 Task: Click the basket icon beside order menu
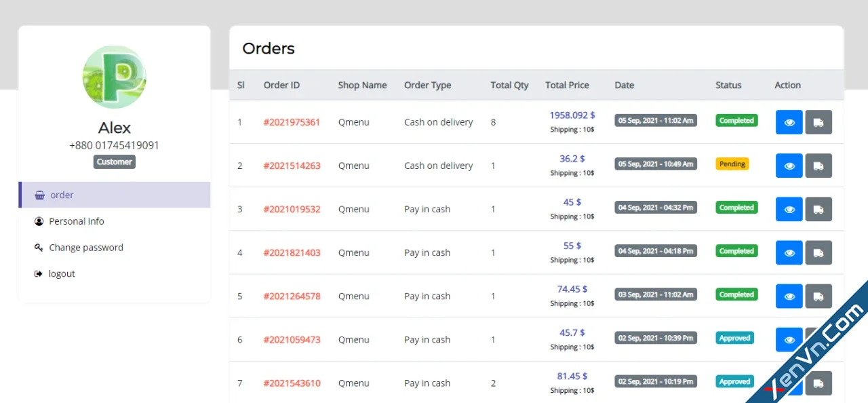coord(39,195)
